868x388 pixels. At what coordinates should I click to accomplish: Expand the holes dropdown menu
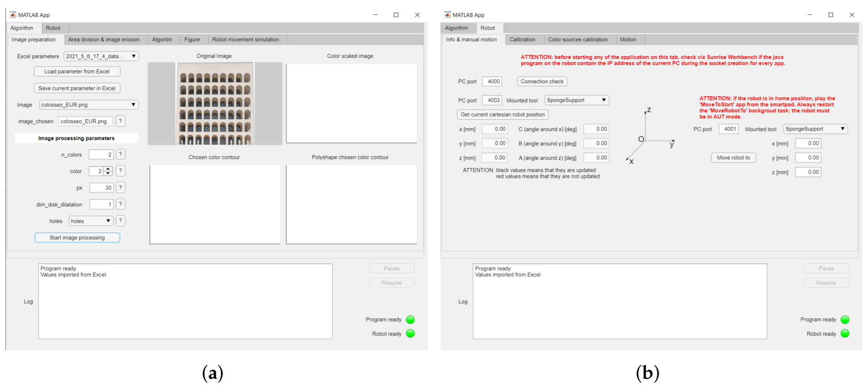[x=108, y=221]
